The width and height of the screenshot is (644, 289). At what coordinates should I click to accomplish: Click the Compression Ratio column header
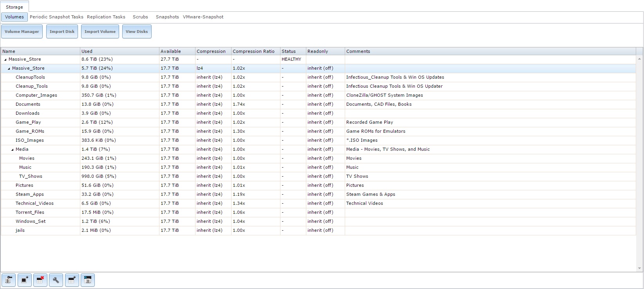pos(255,51)
